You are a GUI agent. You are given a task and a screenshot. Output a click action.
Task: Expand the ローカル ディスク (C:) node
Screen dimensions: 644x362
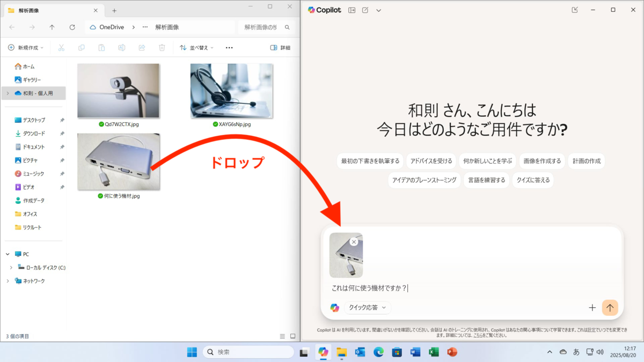tap(11, 268)
